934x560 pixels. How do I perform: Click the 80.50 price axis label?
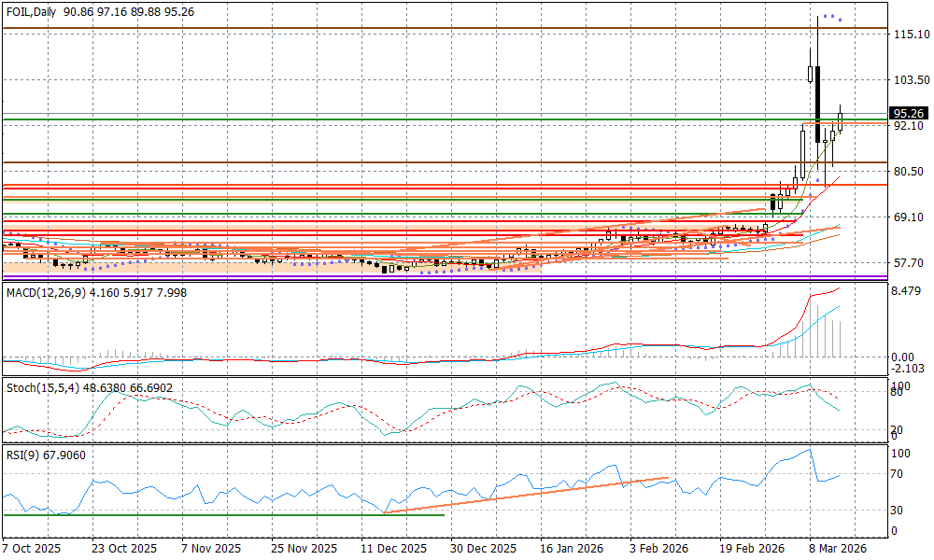coord(909,172)
